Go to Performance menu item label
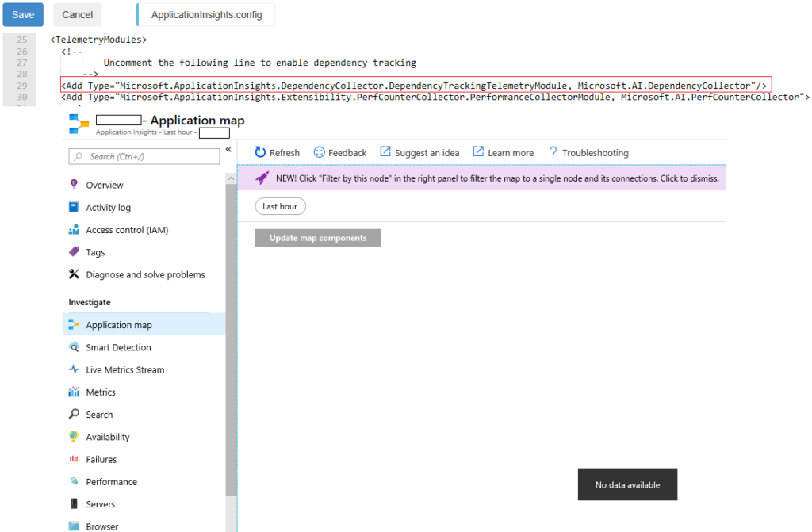Image resolution: width=812 pixels, height=532 pixels. click(111, 481)
